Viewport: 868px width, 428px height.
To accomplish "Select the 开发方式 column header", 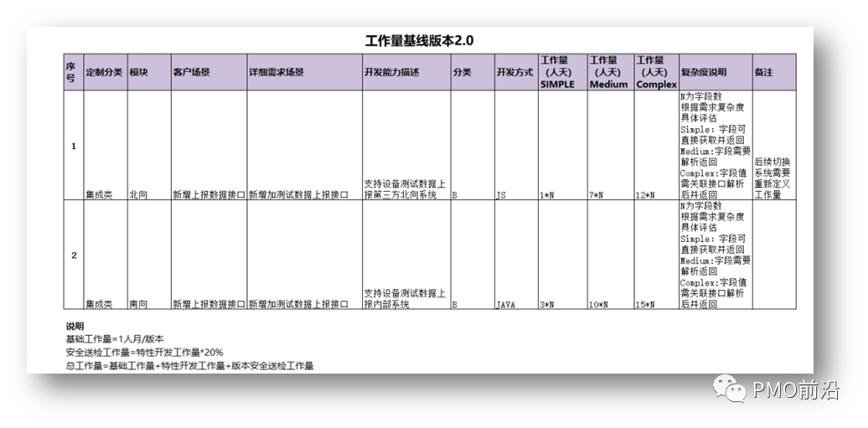I will (x=516, y=73).
